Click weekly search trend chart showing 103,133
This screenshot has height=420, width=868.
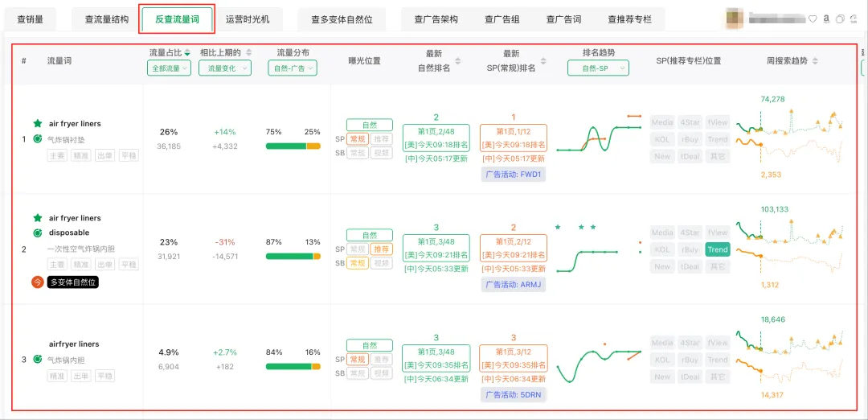point(789,246)
